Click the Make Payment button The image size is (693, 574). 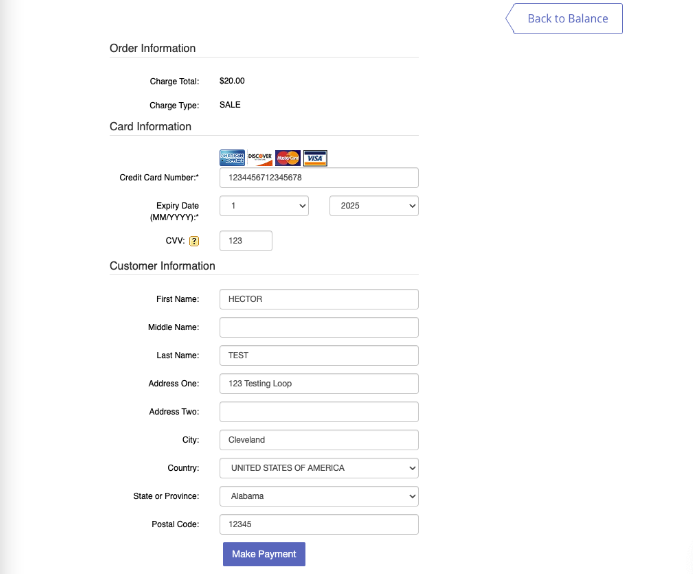[x=264, y=554]
